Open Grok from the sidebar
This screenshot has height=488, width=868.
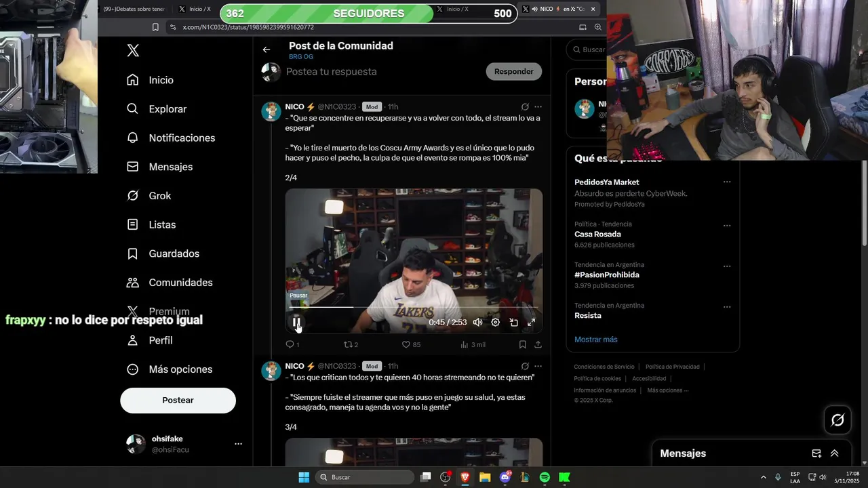(149, 196)
